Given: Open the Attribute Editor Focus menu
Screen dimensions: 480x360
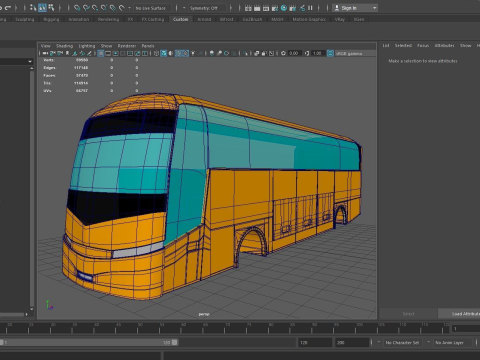Looking at the screenshot, I should tap(423, 45).
